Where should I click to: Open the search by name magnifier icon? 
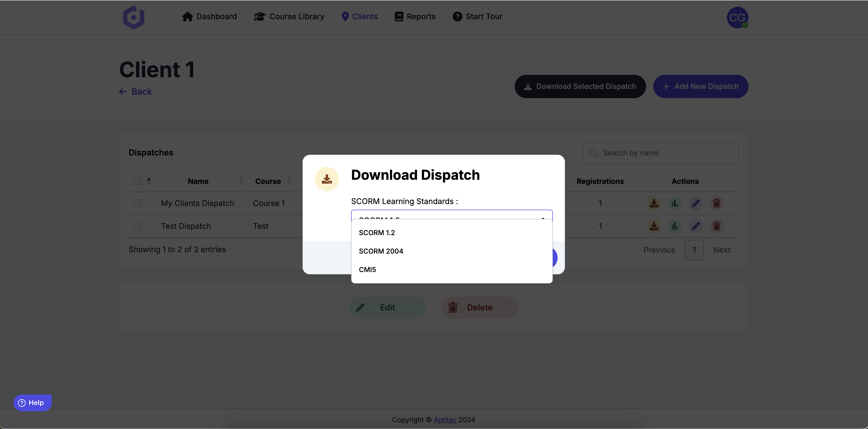coord(593,153)
